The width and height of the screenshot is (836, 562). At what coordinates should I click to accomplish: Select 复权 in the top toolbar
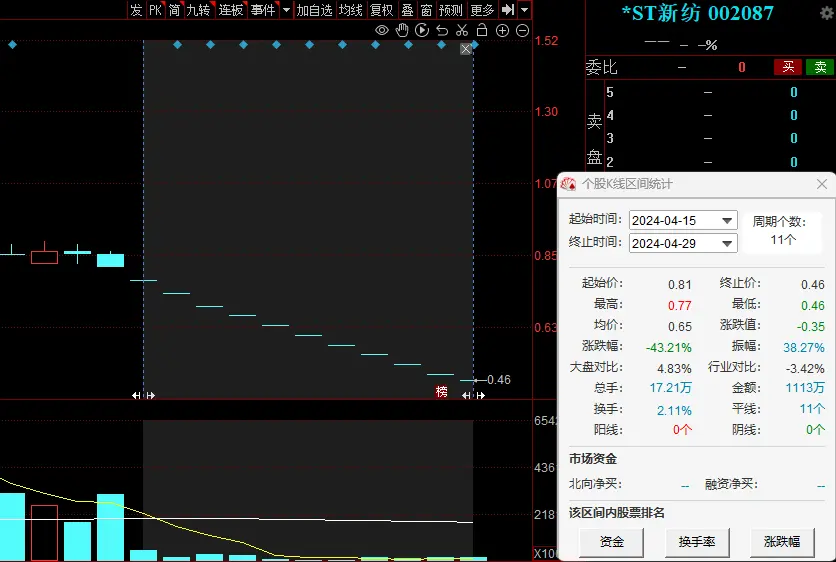pyautogui.click(x=381, y=10)
